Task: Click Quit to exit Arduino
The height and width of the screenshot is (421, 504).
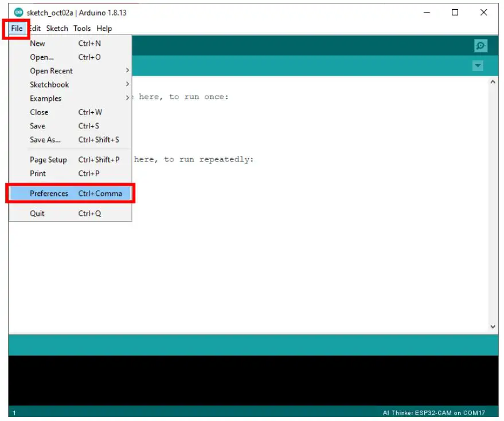Action: point(37,213)
